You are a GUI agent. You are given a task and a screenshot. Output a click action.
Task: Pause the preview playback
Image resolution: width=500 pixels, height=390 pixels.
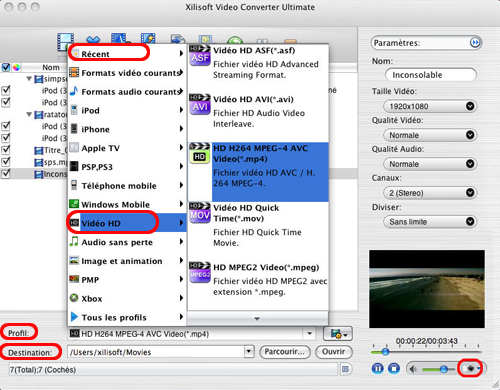377,369
